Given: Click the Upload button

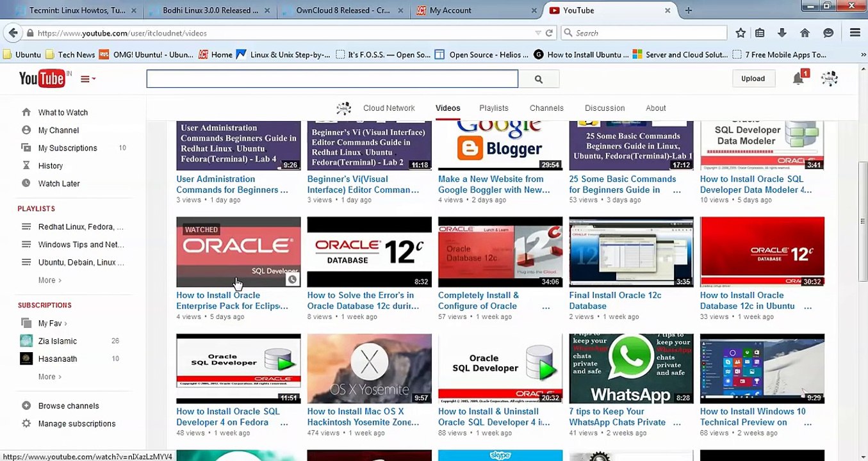Looking at the screenshot, I should click(753, 78).
